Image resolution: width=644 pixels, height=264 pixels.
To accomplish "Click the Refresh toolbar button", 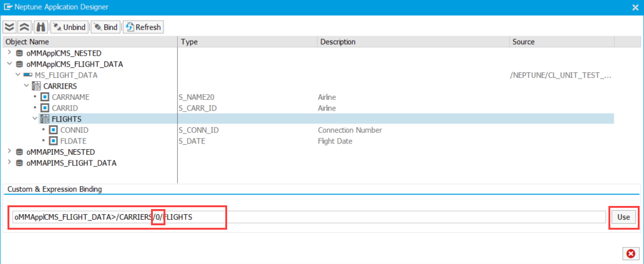I will coord(143,27).
